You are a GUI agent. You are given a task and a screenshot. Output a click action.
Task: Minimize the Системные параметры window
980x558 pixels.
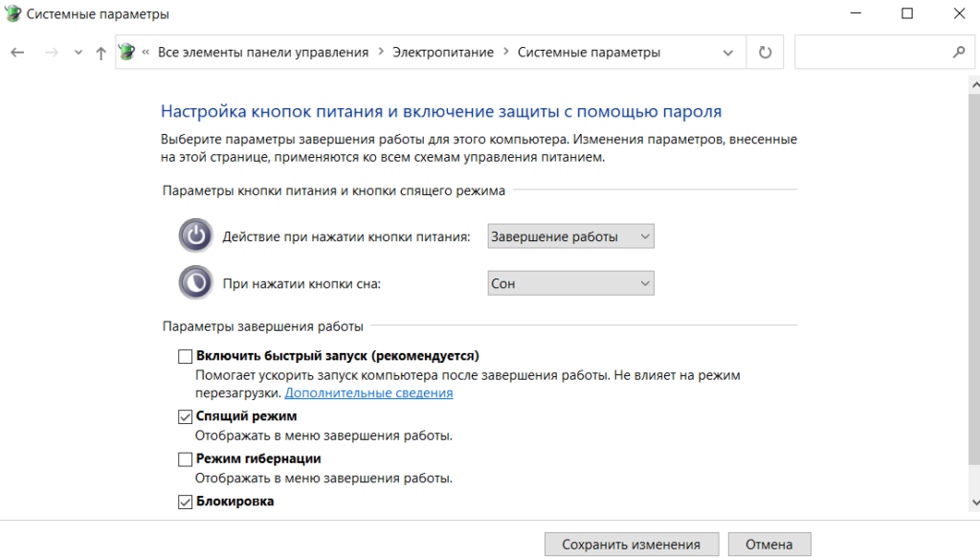(x=857, y=13)
